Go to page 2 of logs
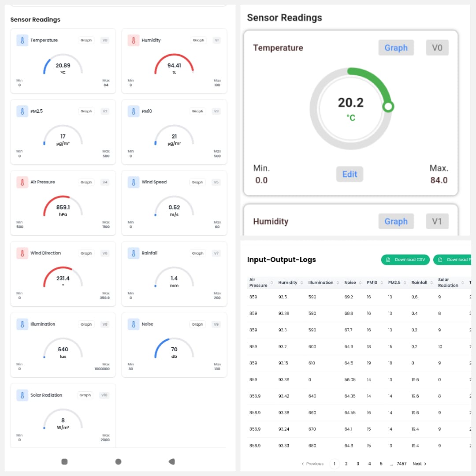 coord(346,464)
